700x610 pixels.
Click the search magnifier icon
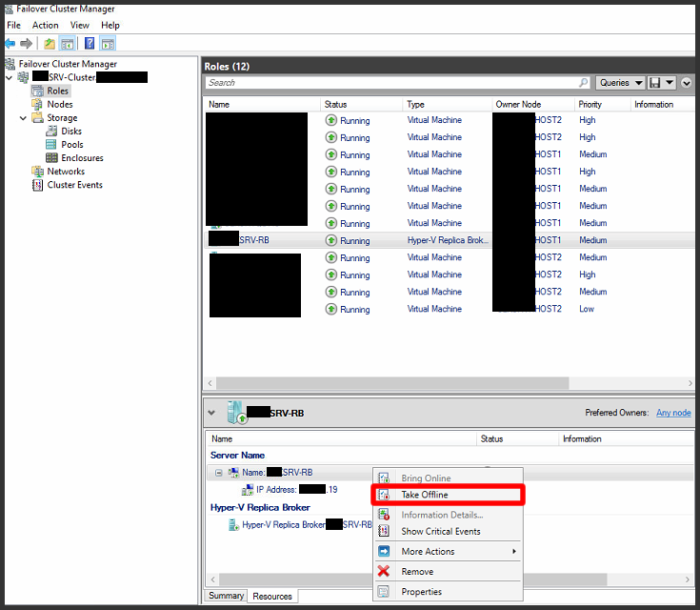[584, 83]
